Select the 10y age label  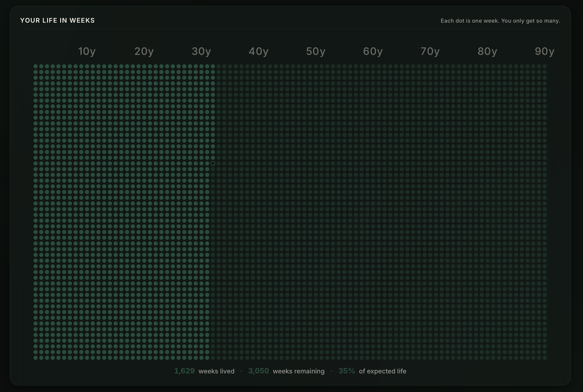coord(87,51)
